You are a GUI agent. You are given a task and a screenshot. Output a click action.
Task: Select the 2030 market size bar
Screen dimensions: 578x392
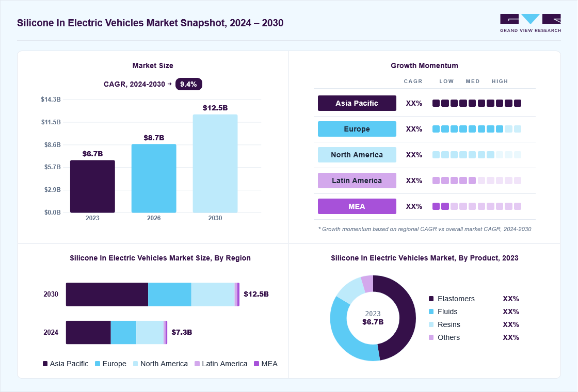tap(215, 164)
